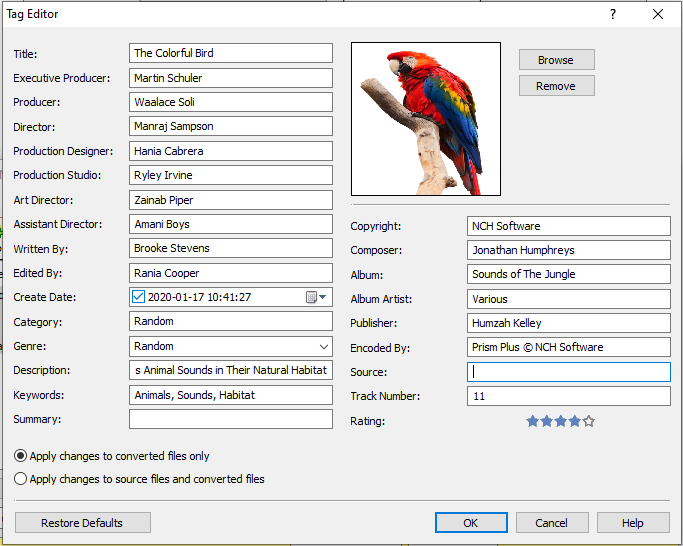Set rating to three stars

(x=561, y=421)
